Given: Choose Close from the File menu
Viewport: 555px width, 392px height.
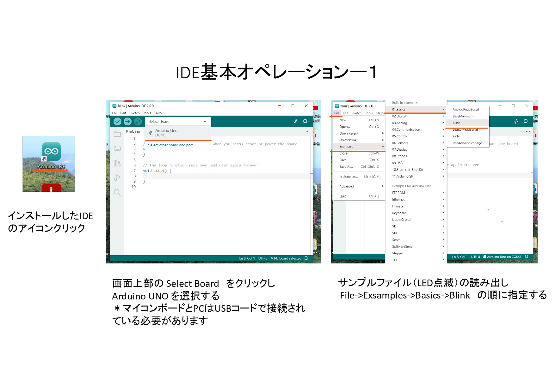Looking at the screenshot, I should click(359, 153).
